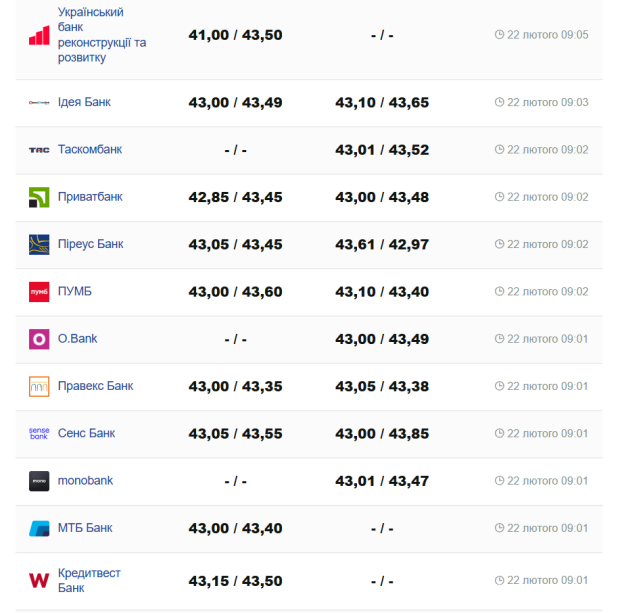Open the ПУМБ bank link
The width and height of the screenshot is (620, 613).
75,292
